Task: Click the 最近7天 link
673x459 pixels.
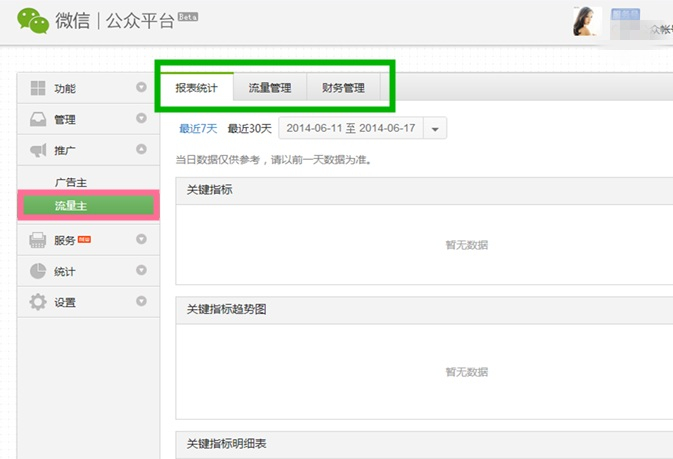Action: click(x=198, y=129)
